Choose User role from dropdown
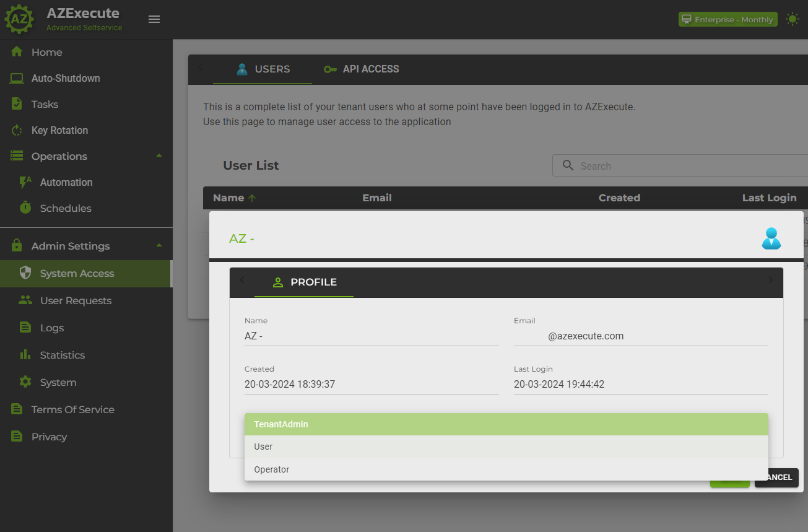The image size is (808, 532). click(506, 447)
